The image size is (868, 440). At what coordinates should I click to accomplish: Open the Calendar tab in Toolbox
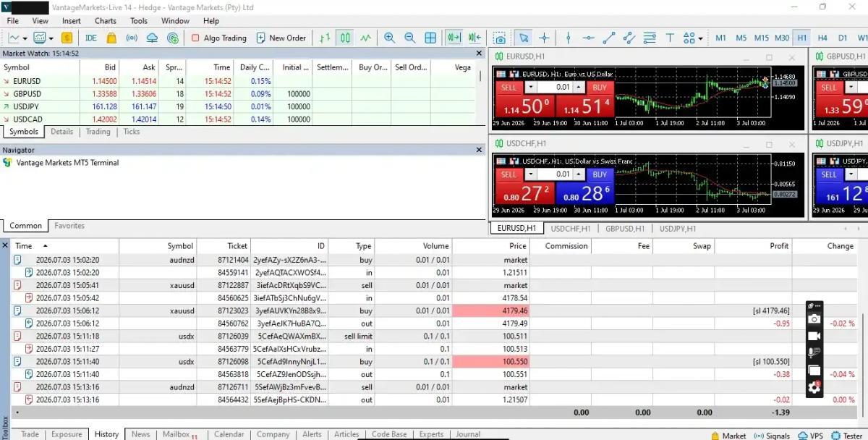tap(229, 434)
